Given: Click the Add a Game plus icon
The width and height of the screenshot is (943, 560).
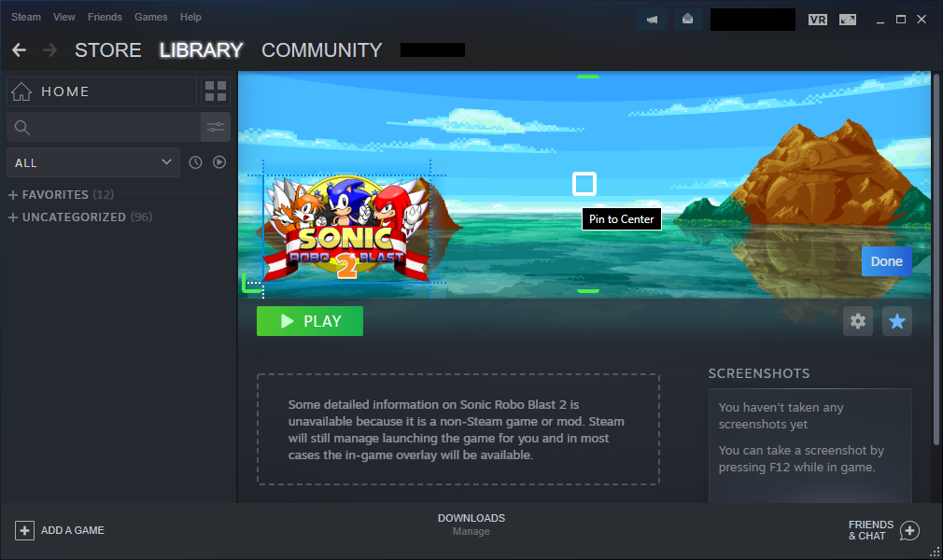Looking at the screenshot, I should (x=24, y=530).
